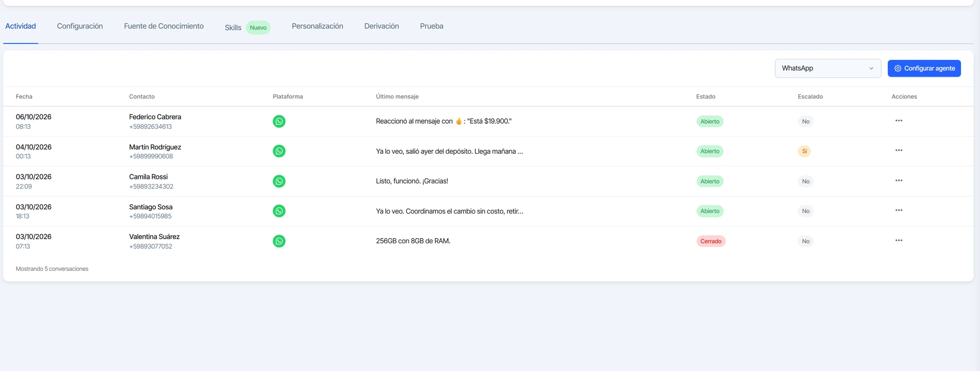Go to the Derivación tab

tap(382, 26)
